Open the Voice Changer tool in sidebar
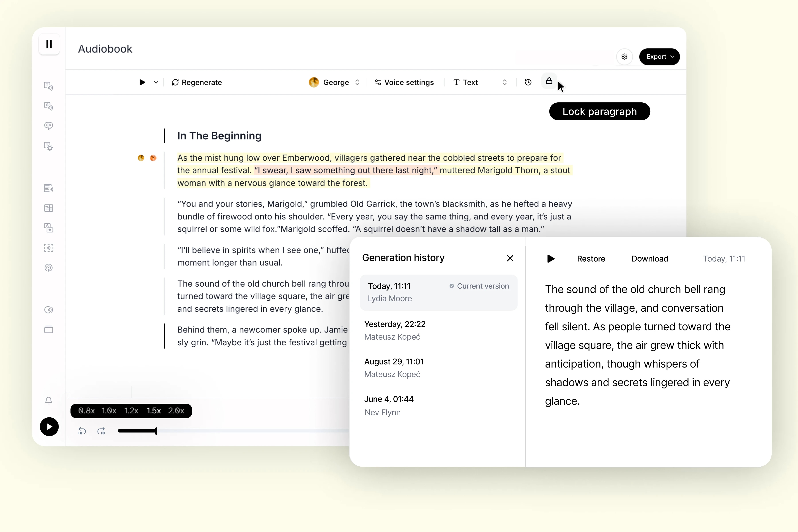 (x=49, y=126)
